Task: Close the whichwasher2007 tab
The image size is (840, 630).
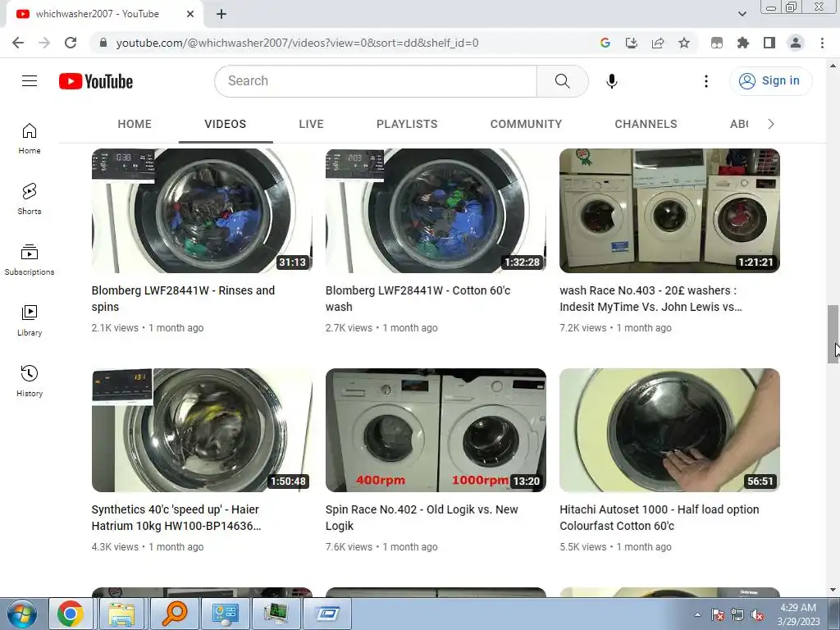Action: [190, 15]
